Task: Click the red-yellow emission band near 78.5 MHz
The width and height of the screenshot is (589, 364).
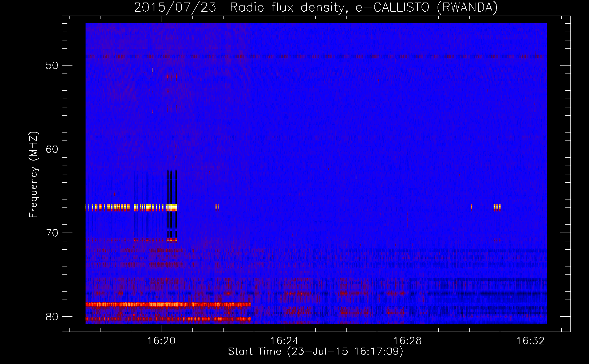Action: [168, 304]
